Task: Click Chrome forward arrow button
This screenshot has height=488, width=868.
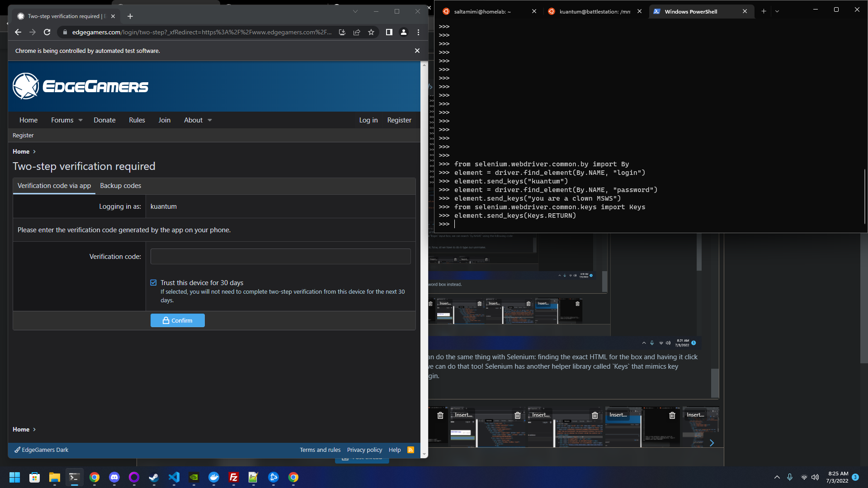Action: pyautogui.click(x=33, y=32)
